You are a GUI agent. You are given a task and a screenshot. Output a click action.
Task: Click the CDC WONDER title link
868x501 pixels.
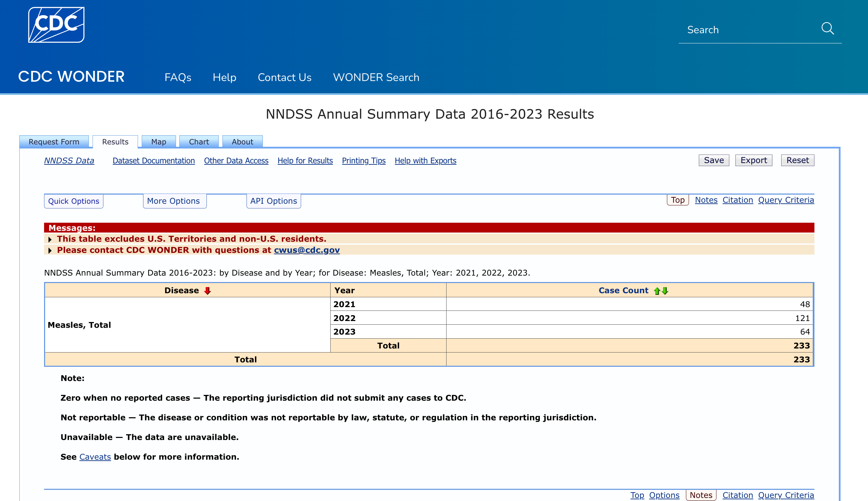tap(71, 76)
